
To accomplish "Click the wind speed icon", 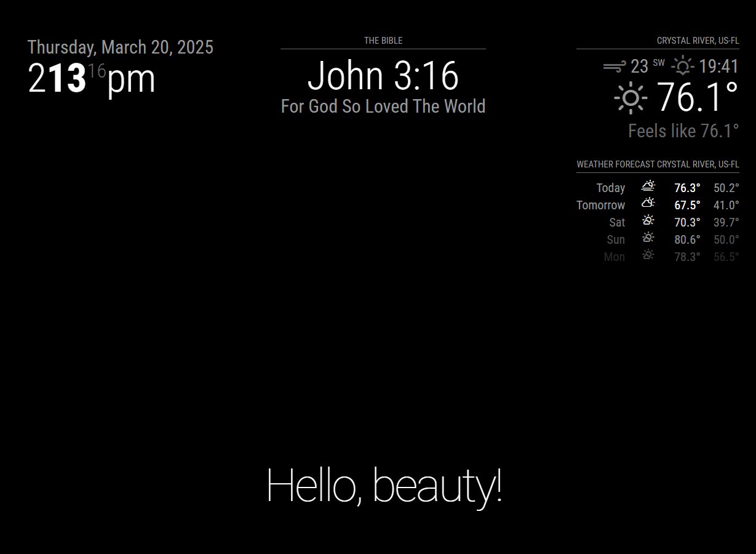I will point(615,66).
